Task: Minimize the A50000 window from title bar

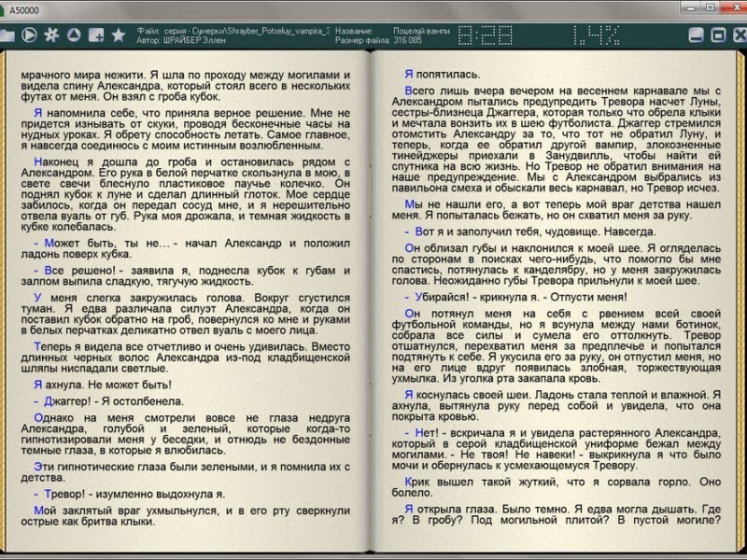Action: tap(691, 7)
